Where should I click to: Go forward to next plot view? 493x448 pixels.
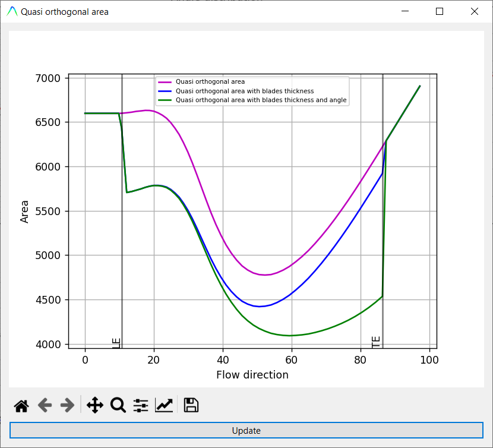point(67,406)
